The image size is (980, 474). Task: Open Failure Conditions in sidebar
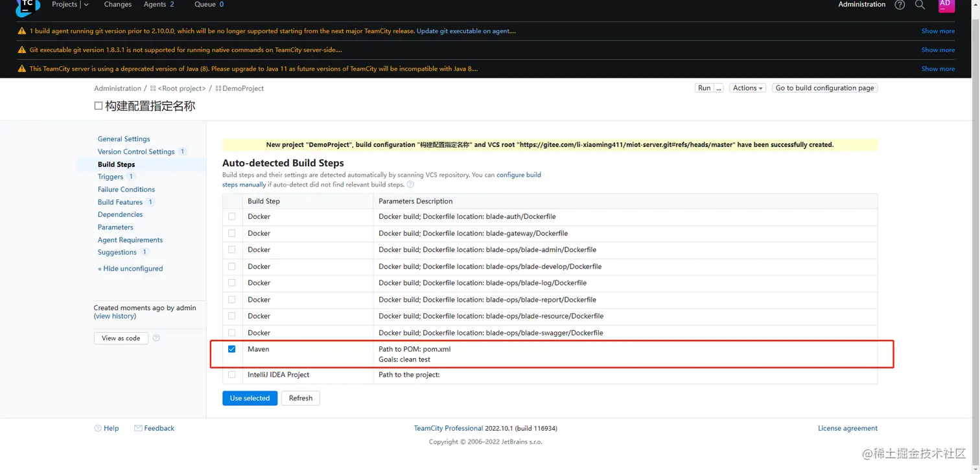pos(126,189)
